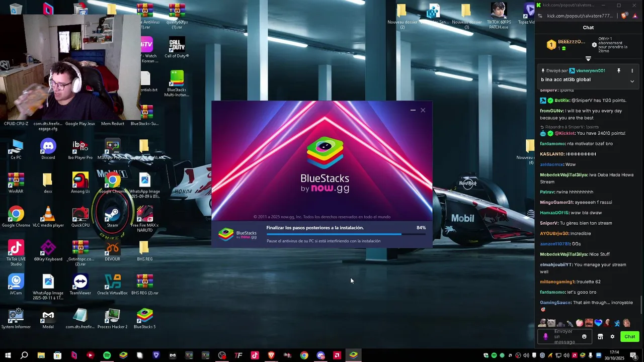This screenshot has width=644, height=362.
Task: Launch the Among Us desktop shortcut
Action: pos(80,183)
